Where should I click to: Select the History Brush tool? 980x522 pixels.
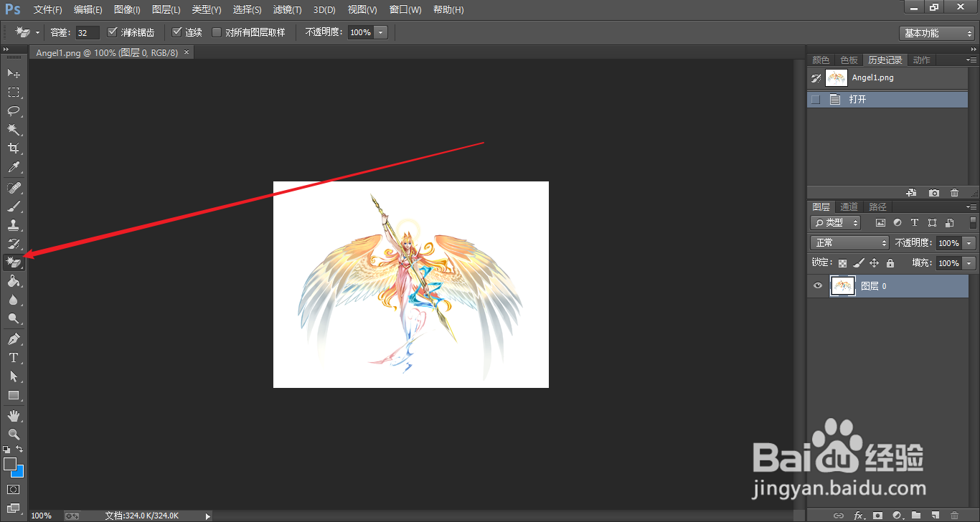[14, 244]
